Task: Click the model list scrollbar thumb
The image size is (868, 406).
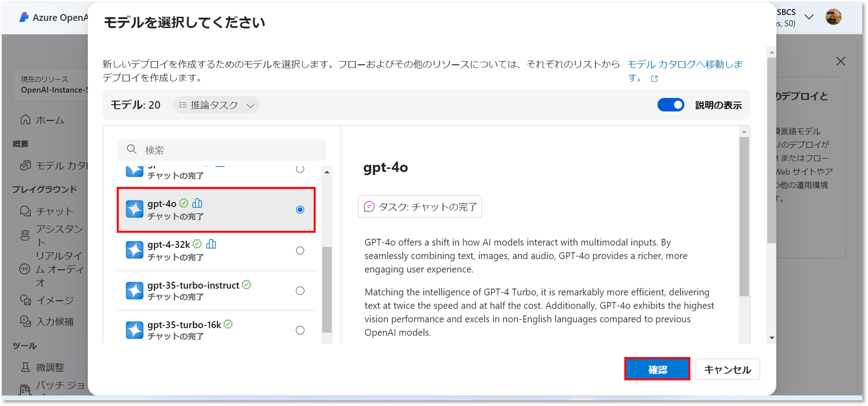Action: [326, 289]
